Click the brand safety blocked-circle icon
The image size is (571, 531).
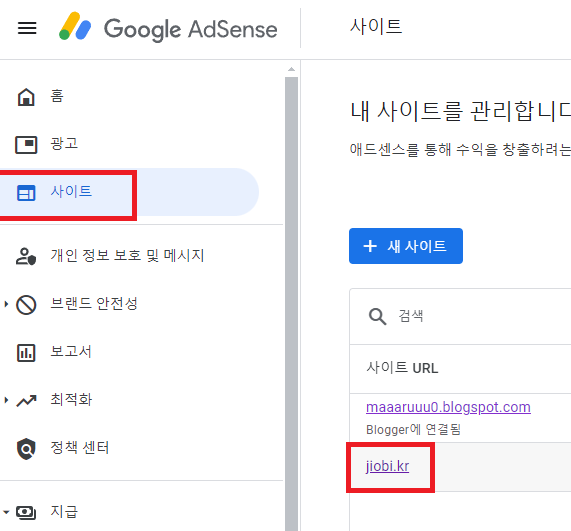pyautogui.click(x=26, y=304)
